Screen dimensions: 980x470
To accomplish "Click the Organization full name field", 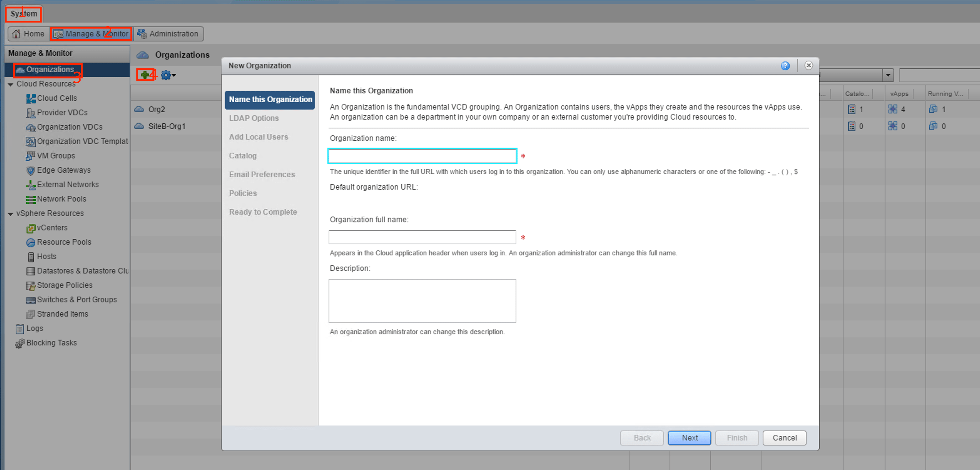I will click(x=422, y=237).
